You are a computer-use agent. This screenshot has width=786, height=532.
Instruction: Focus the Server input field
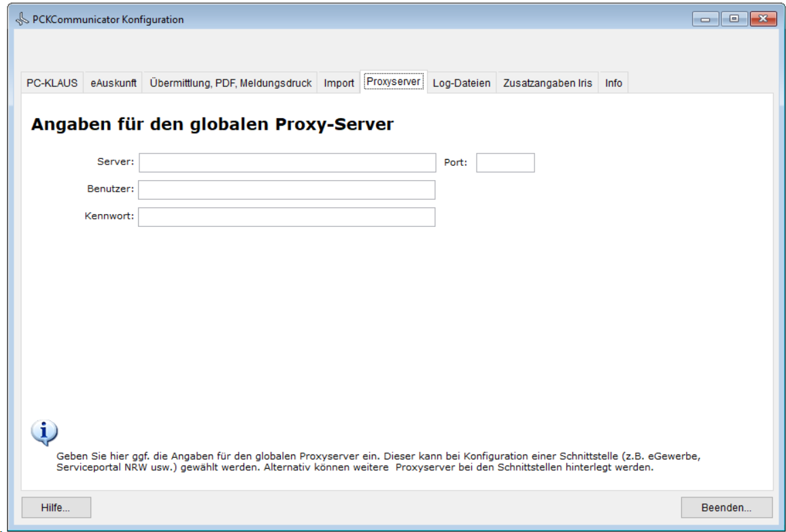pyautogui.click(x=287, y=163)
